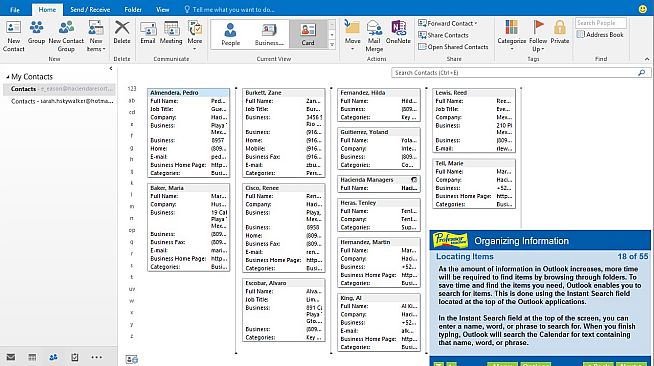Select the Heras, Tenley contact card

[379, 215]
